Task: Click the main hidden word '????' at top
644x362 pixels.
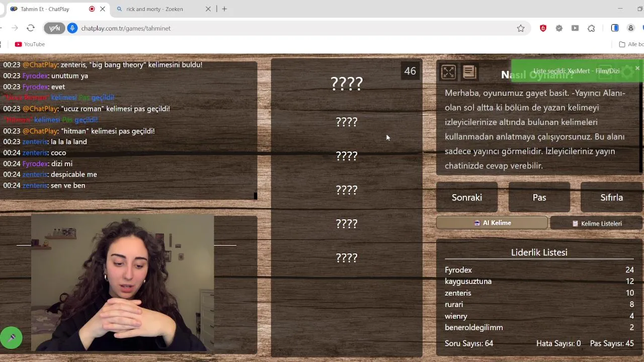Action: click(x=347, y=83)
